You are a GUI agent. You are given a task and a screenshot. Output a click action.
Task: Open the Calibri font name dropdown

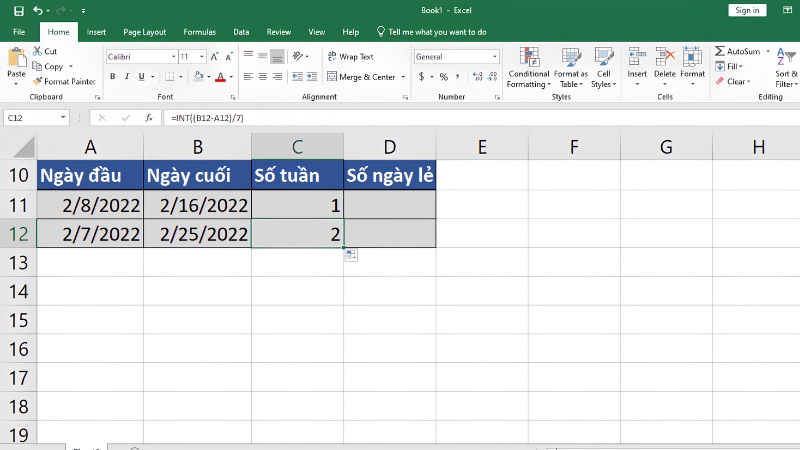(173, 57)
